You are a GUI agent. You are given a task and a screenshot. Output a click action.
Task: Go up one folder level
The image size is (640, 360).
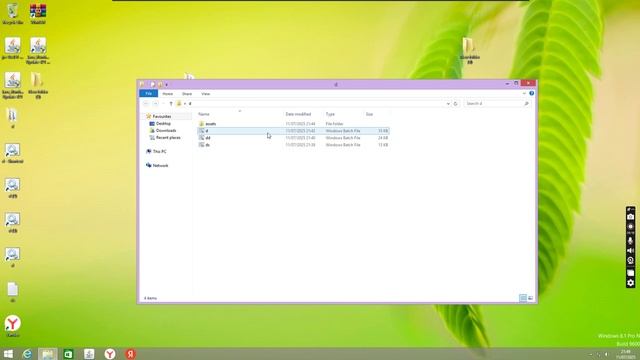click(x=171, y=104)
